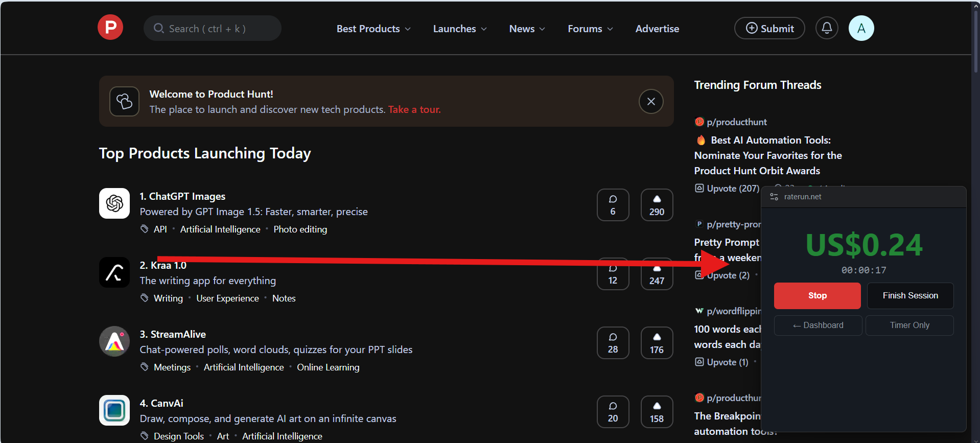Click the tag icon beside API
The width and height of the screenshot is (980, 443).
pyautogui.click(x=145, y=229)
